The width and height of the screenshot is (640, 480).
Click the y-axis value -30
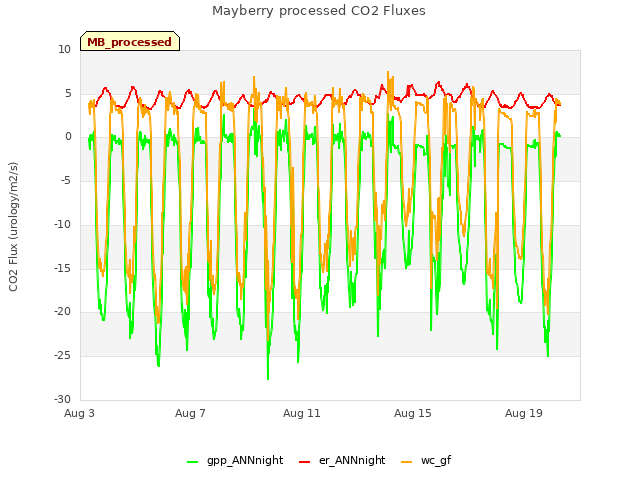coord(63,399)
